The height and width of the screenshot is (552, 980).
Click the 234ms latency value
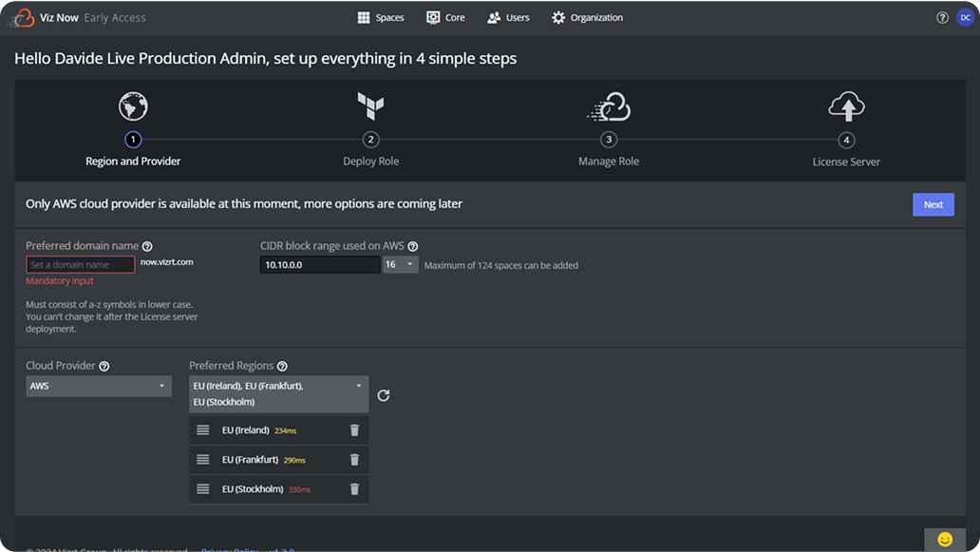(x=286, y=430)
